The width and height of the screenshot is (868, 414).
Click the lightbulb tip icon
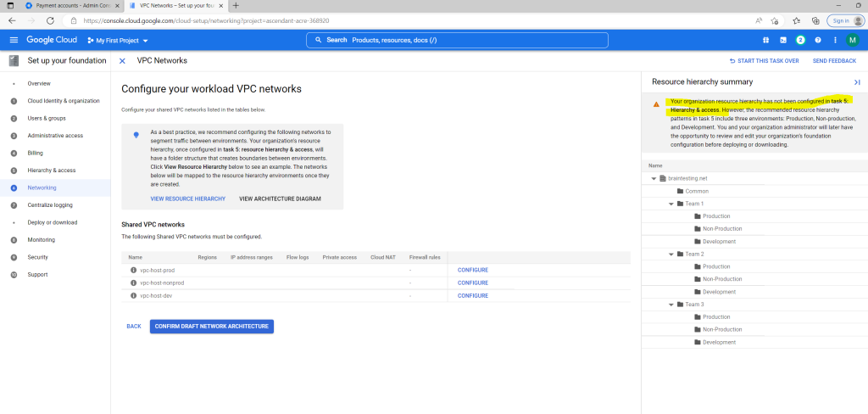click(x=136, y=135)
